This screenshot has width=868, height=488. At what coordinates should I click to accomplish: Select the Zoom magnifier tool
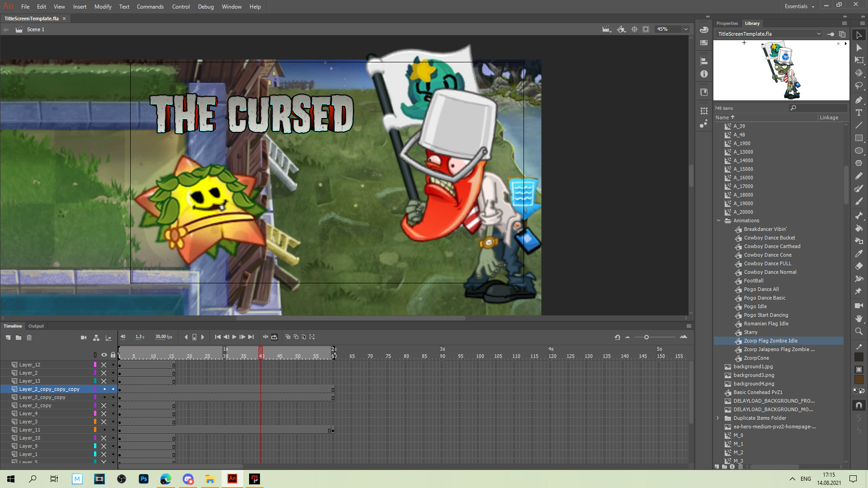pyautogui.click(x=859, y=331)
